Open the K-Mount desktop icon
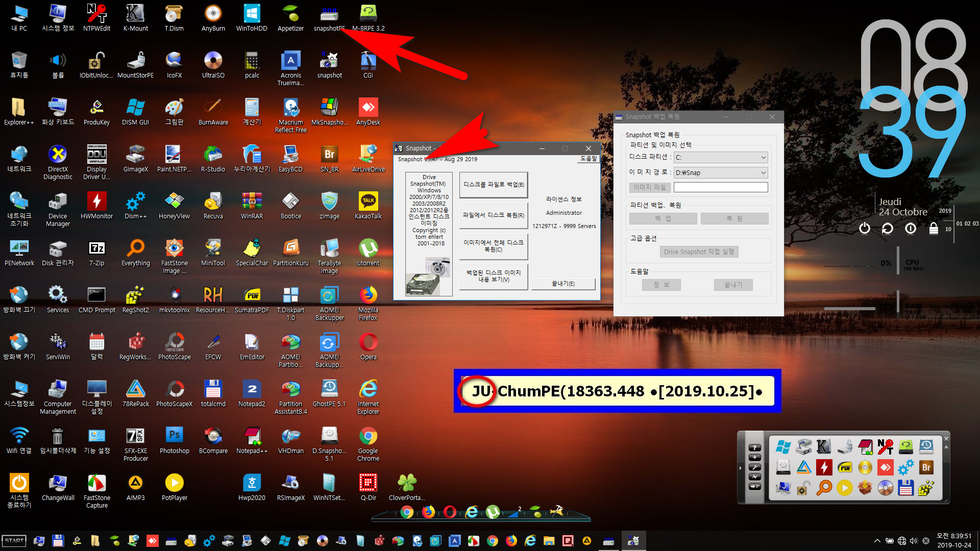The height and width of the screenshot is (551, 980). pyautogui.click(x=135, y=17)
